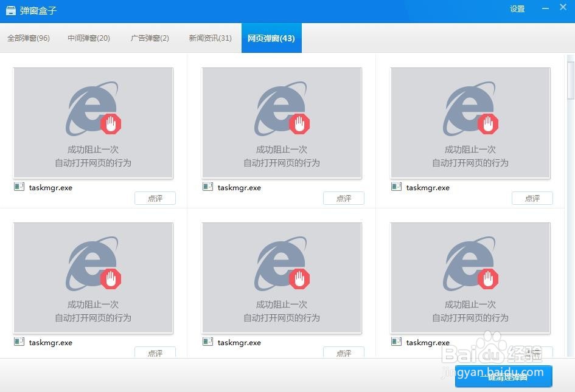575x392 pixels.
Task: Click red stop-hand badge on top-right card
Action: click(488, 124)
